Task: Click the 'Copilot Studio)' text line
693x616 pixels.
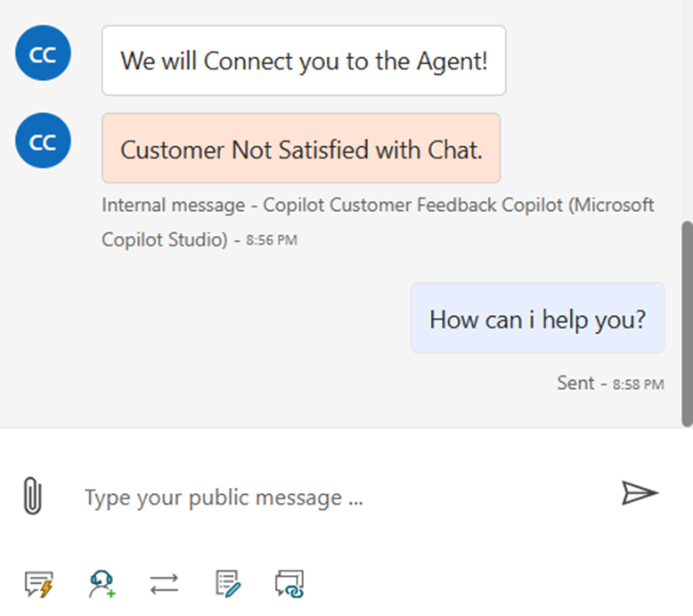Action: 165,239
